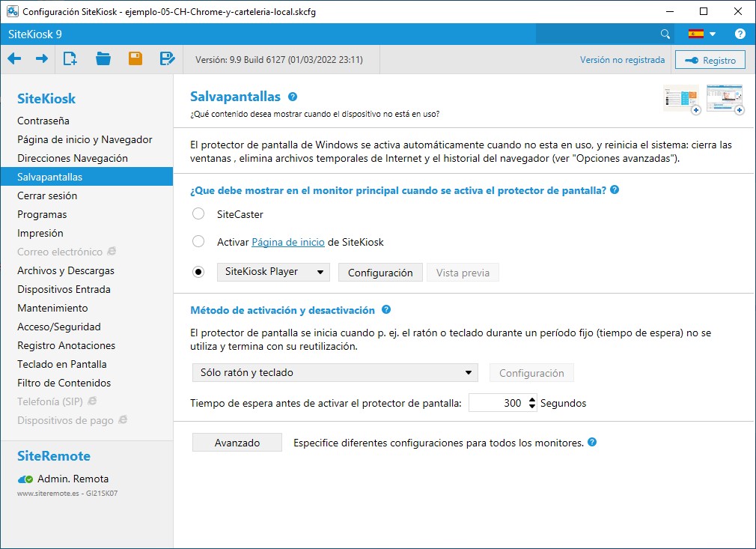Open help via top-right question mark icon
Viewport: 756px width, 549px height.
(740, 34)
